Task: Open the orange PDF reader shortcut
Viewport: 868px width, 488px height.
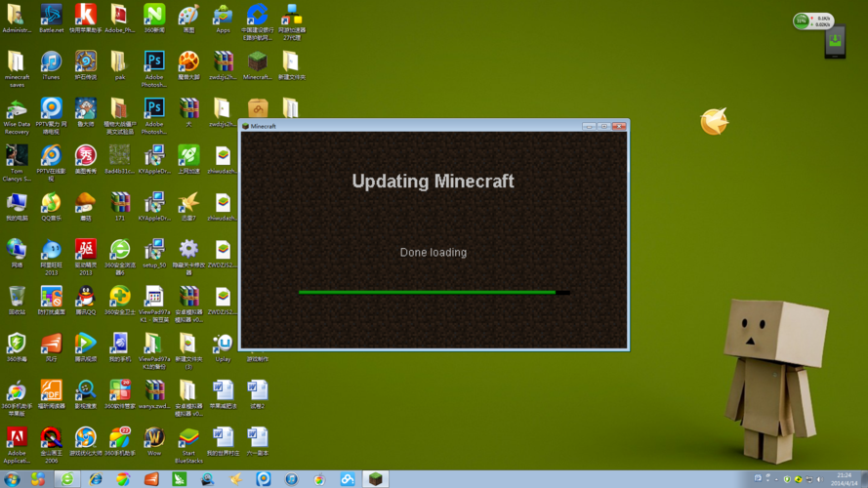Action: point(51,394)
